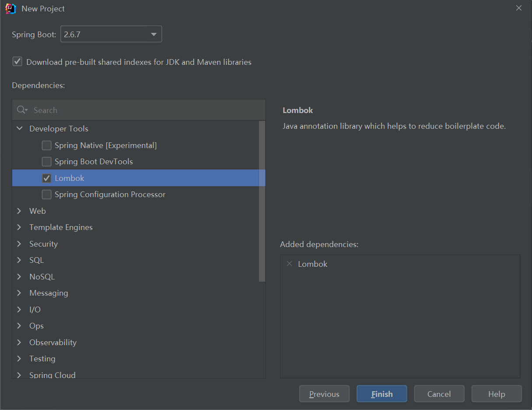Click the search magnifier icon in dependencies
The width and height of the screenshot is (532, 410).
[x=22, y=110]
